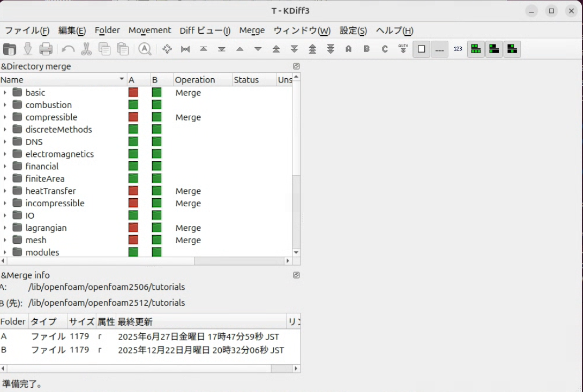Expand the heatTransfer folder tree arrow
Viewport: 583px width, 392px height.
coord(5,191)
